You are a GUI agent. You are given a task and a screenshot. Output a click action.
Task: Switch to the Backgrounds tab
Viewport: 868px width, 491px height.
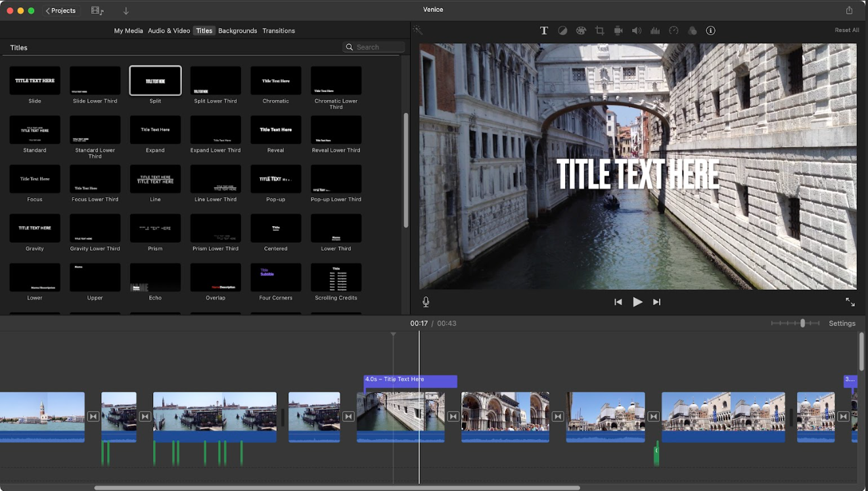[237, 31]
